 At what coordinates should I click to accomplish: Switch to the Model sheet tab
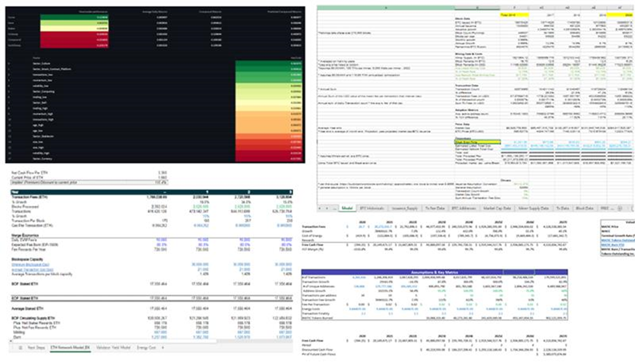click(348, 208)
